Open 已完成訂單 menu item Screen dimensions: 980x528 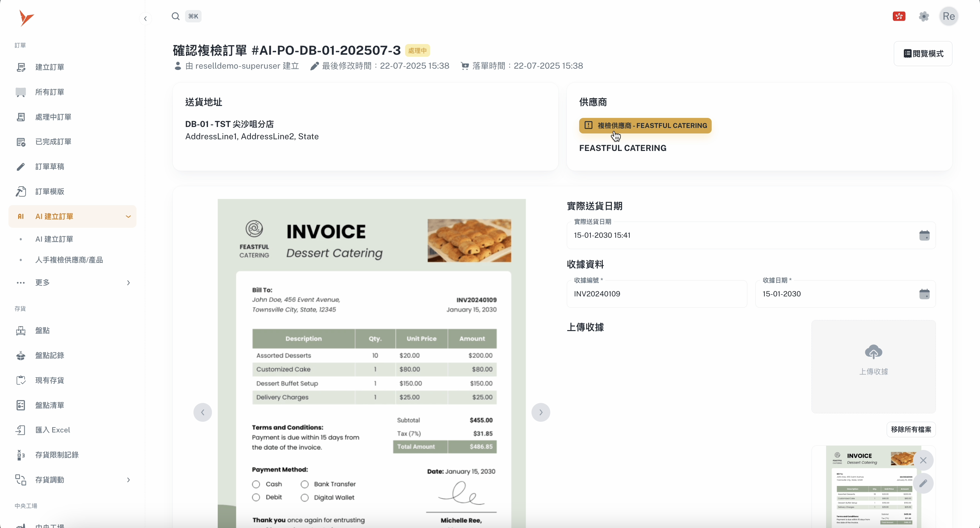pos(72,142)
